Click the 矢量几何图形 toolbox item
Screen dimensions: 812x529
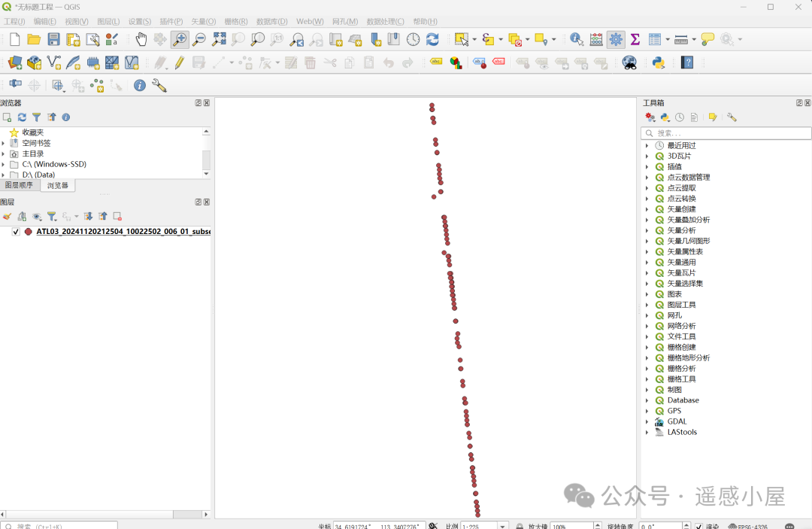pyautogui.click(x=688, y=241)
